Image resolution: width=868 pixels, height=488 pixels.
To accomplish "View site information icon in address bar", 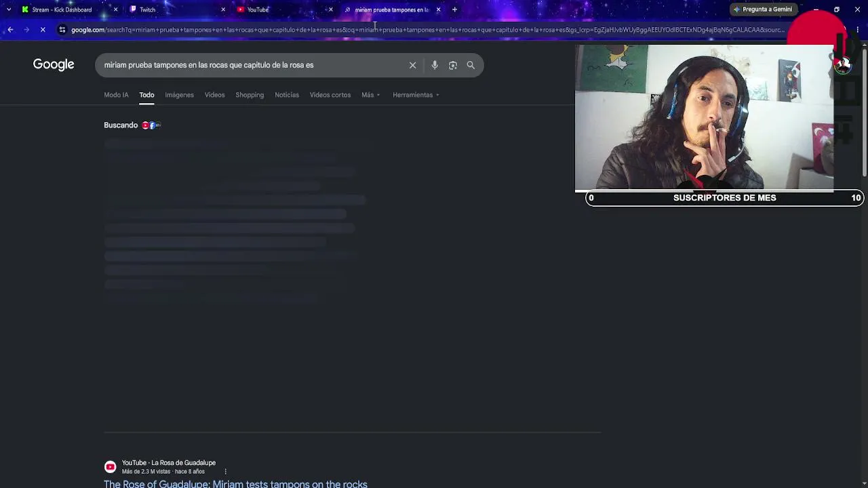I will pos(62,30).
